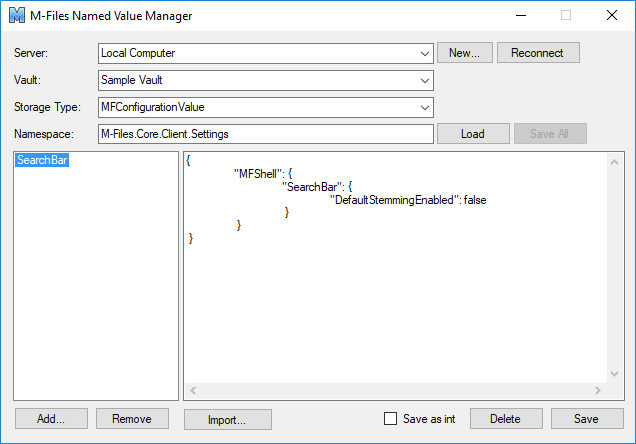Click the New... server button
636x444 pixels.
pyautogui.click(x=464, y=53)
